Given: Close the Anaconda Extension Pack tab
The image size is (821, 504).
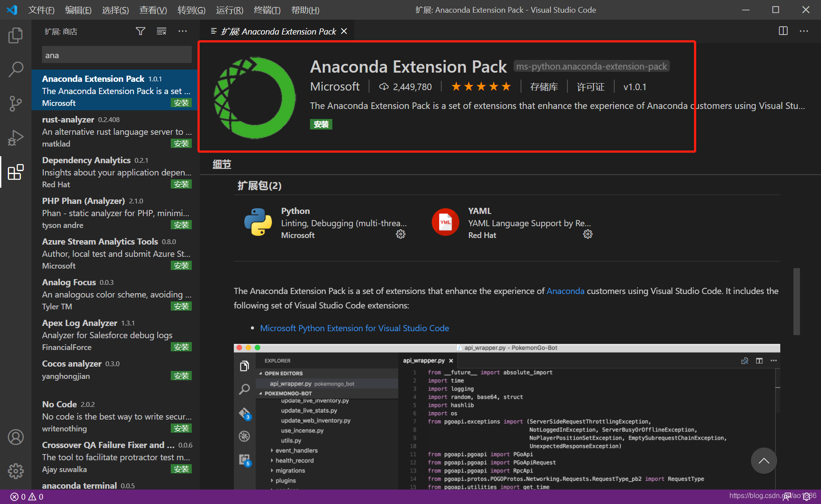Looking at the screenshot, I should [344, 31].
